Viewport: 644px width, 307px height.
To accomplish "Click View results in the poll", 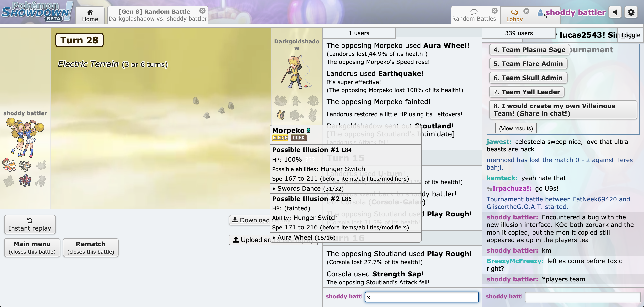I will click(516, 128).
